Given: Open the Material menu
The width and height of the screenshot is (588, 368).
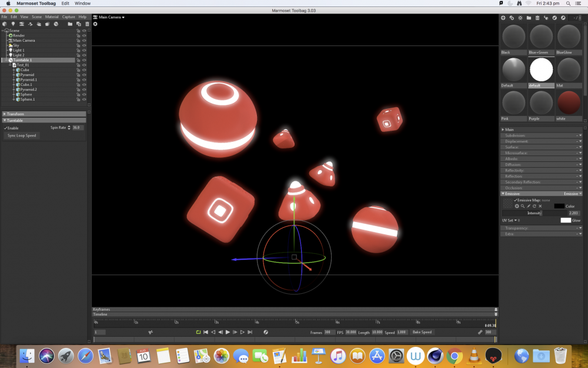Looking at the screenshot, I should (52, 17).
